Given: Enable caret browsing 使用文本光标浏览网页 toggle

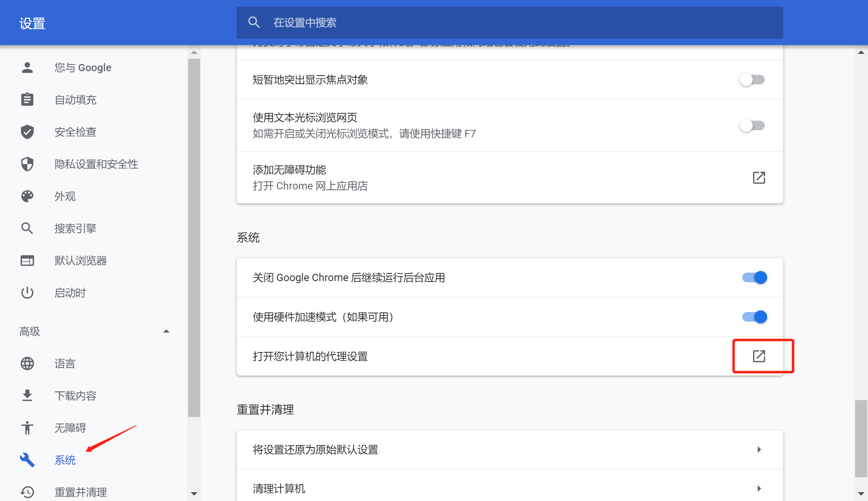Looking at the screenshot, I should [752, 125].
